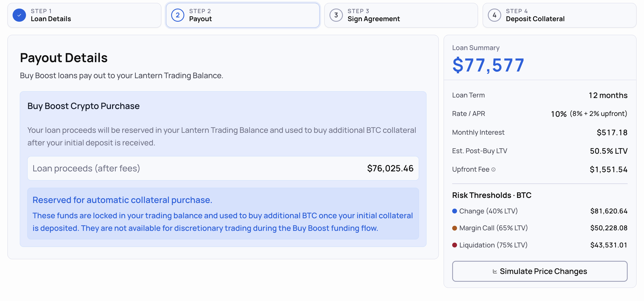Click the $50,228.08 Margin Call price

tap(609, 228)
